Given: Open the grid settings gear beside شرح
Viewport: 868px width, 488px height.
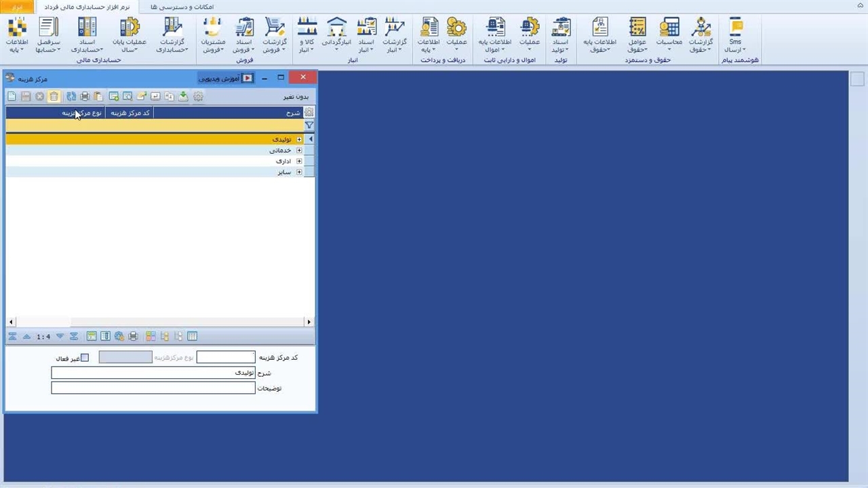Looking at the screenshot, I should (309, 113).
